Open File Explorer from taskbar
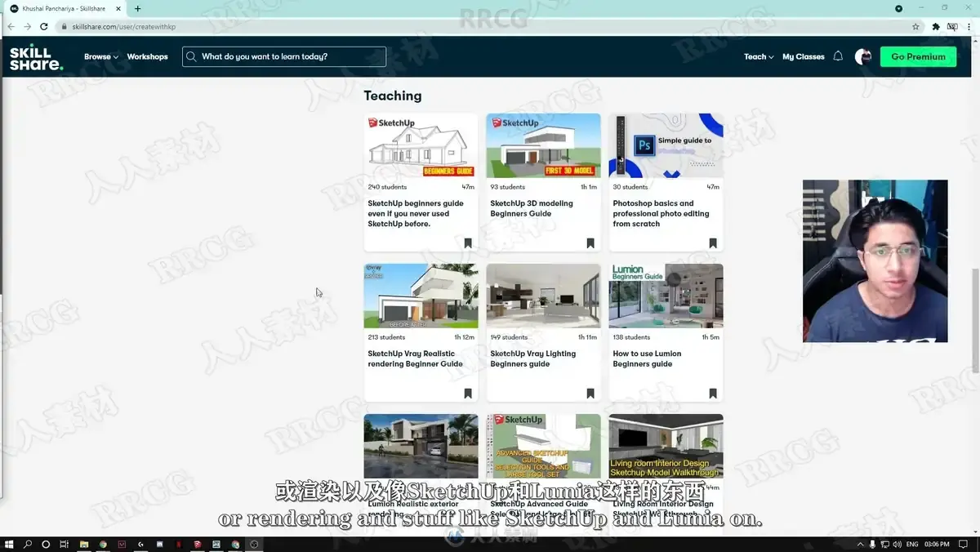 [x=84, y=544]
